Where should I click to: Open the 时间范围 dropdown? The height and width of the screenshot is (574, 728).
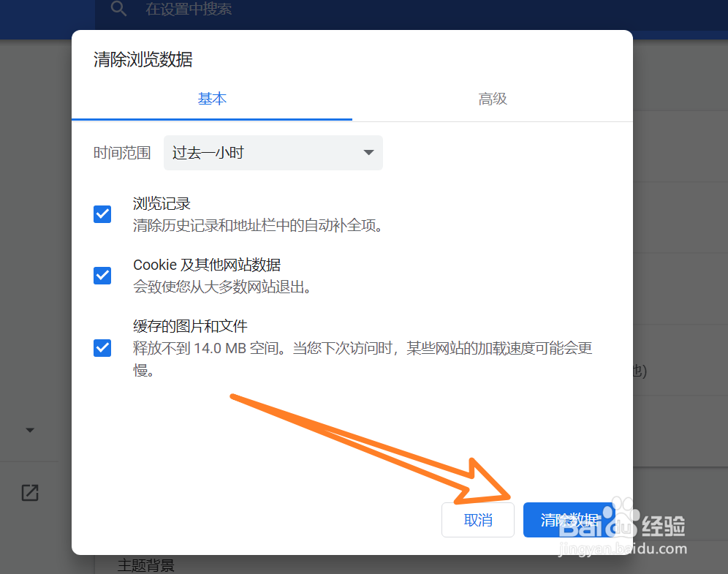point(273,153)
